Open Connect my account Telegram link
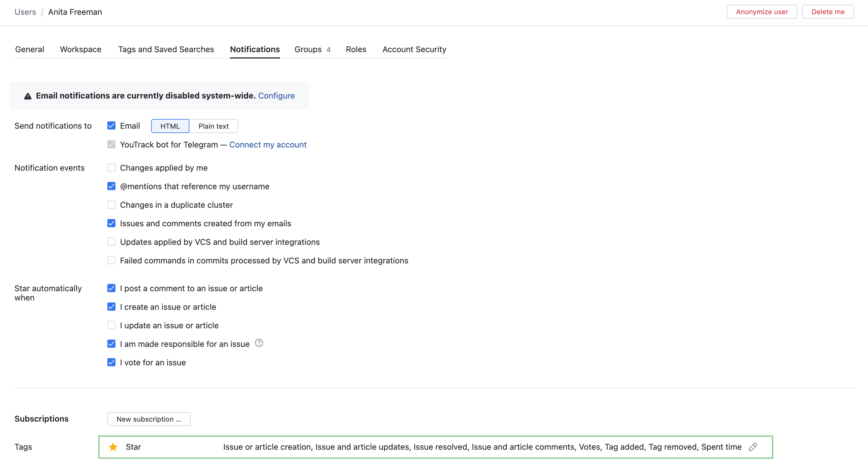The width and height of the screenshot is (868, 470). [x=268, y=144]
